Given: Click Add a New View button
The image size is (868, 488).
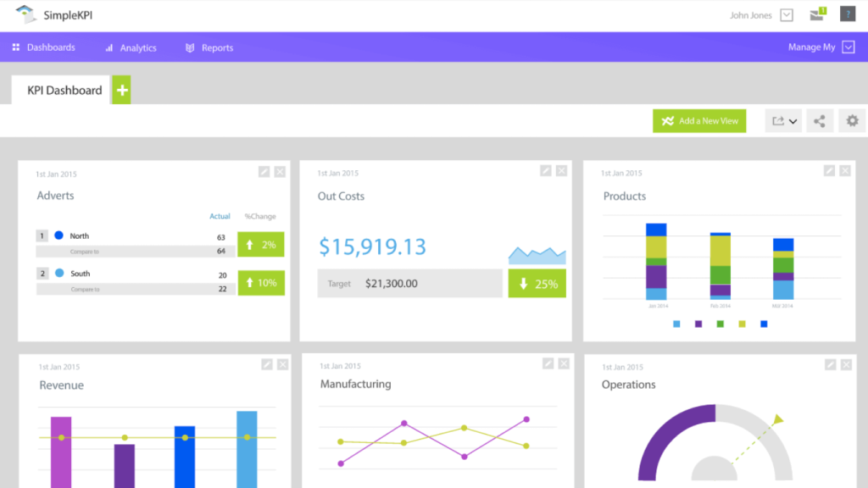Looking at the screenshot, I should tap(699, 121).
